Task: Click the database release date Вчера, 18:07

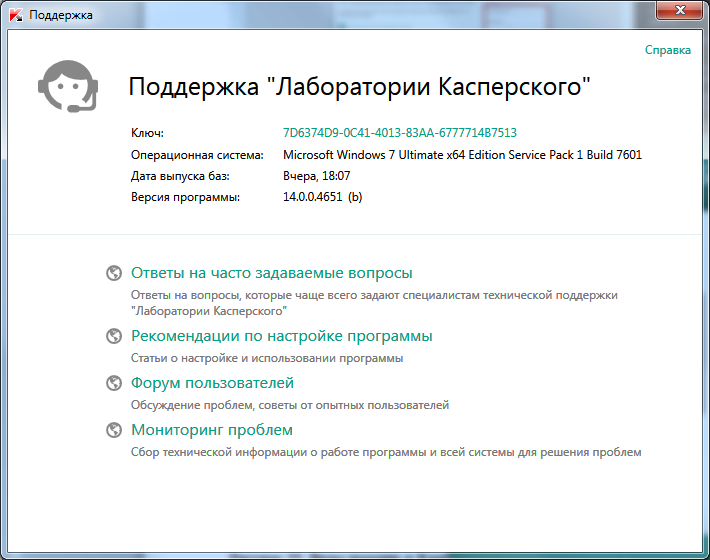Action: click(x=317, y=176)
